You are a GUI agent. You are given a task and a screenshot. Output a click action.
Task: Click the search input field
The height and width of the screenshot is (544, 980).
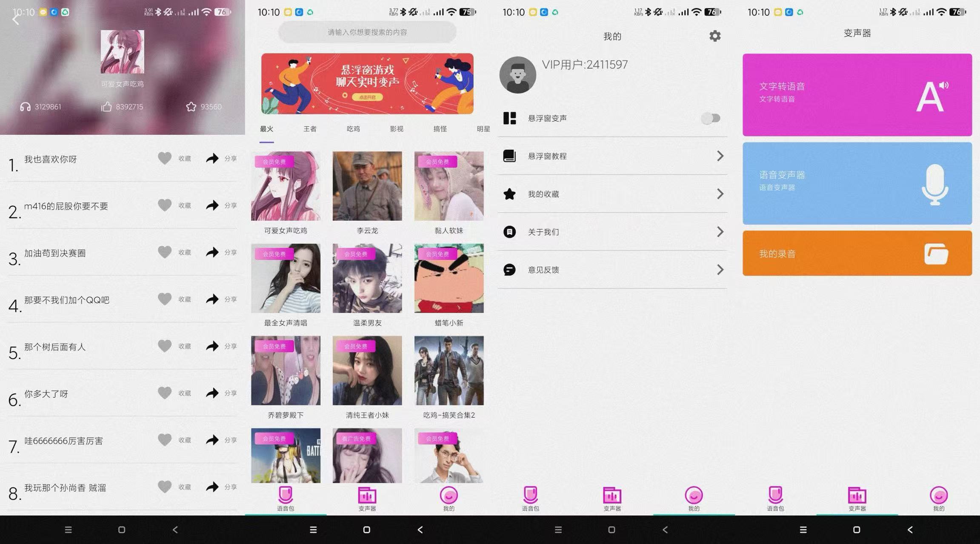[x=367, y=32]
